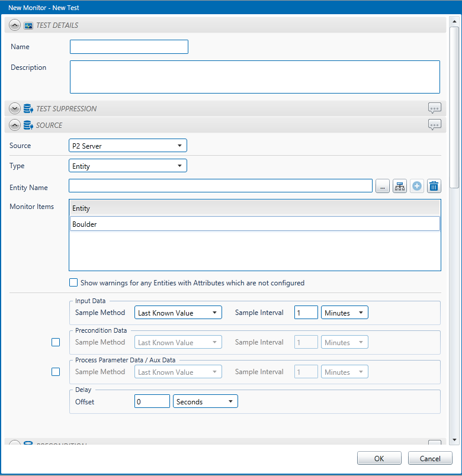
Task: Click the blue add entity plus icon
Action: (417, 186)
